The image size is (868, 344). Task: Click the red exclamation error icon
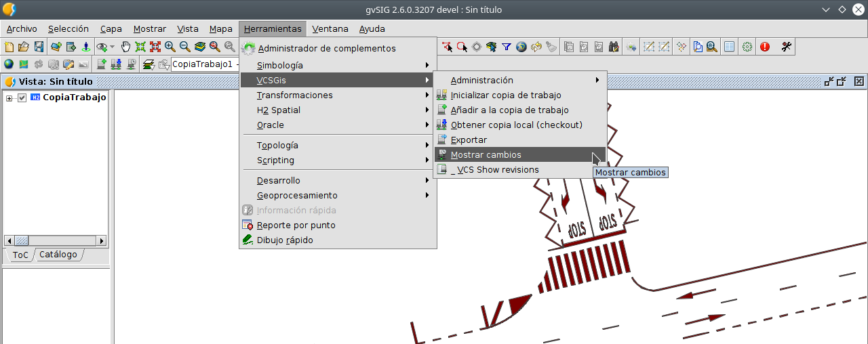pos(765,47)
